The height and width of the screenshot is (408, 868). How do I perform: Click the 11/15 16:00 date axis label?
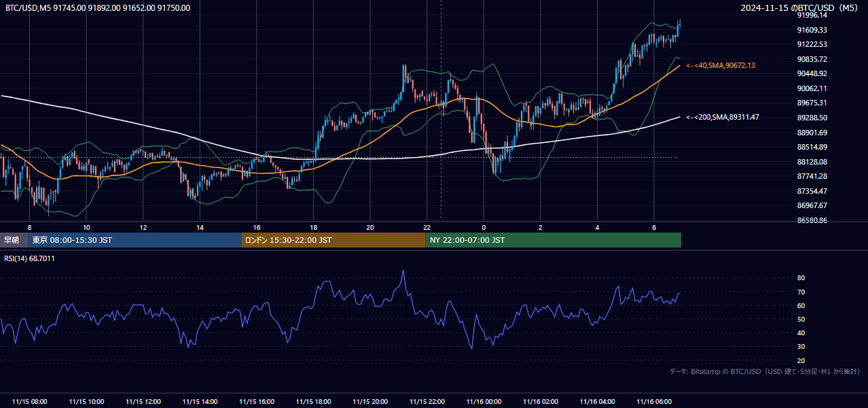pos(257,401)
